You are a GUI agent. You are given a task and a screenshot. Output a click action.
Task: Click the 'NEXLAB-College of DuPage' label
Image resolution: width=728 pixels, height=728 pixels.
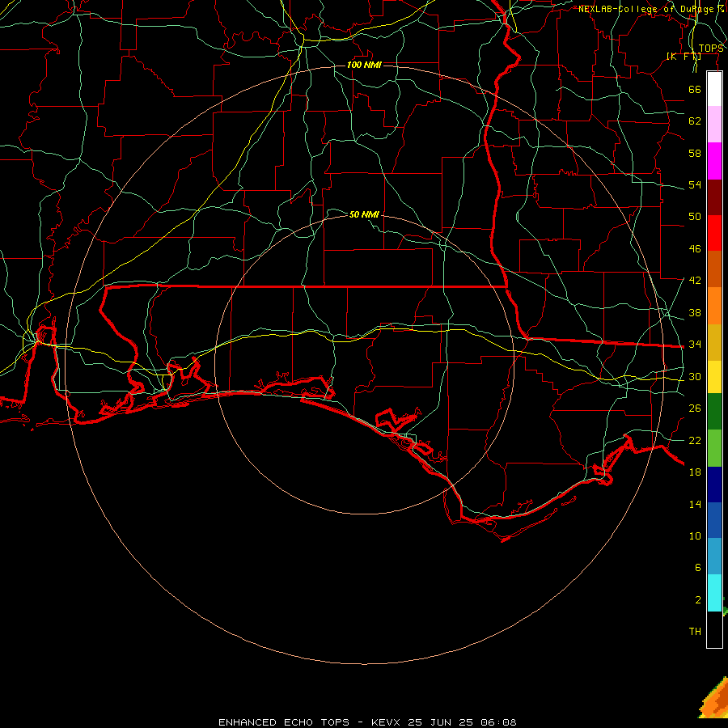[645, 9]
